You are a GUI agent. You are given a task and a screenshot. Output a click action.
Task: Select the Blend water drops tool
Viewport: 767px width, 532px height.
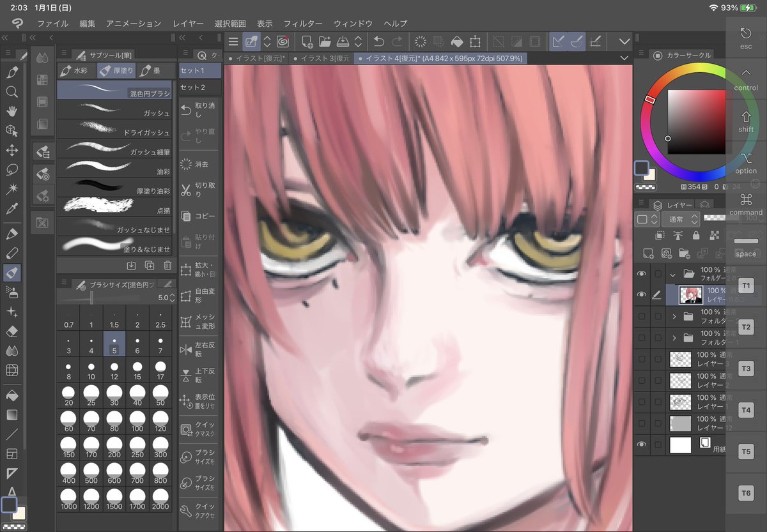12,351
